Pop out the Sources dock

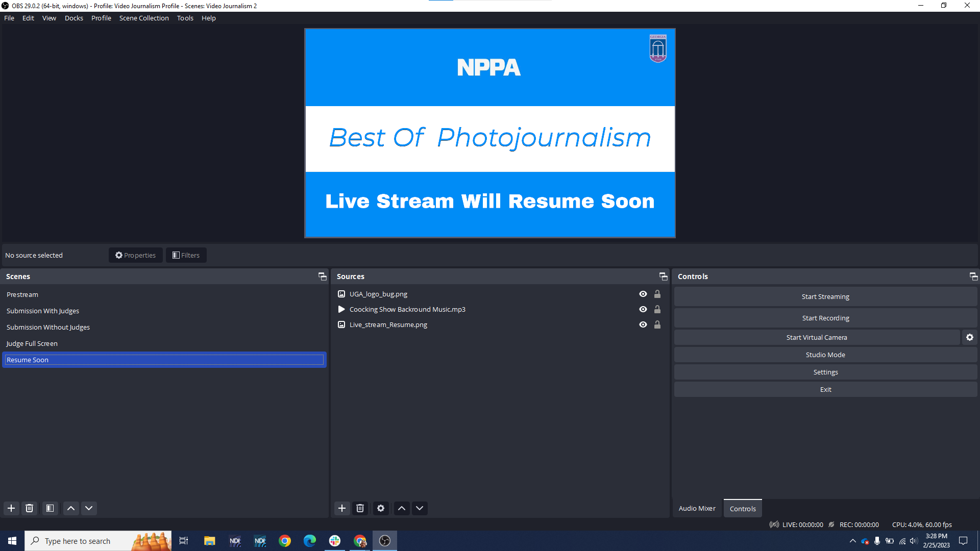pyautogui.click(x=664, y=277)
